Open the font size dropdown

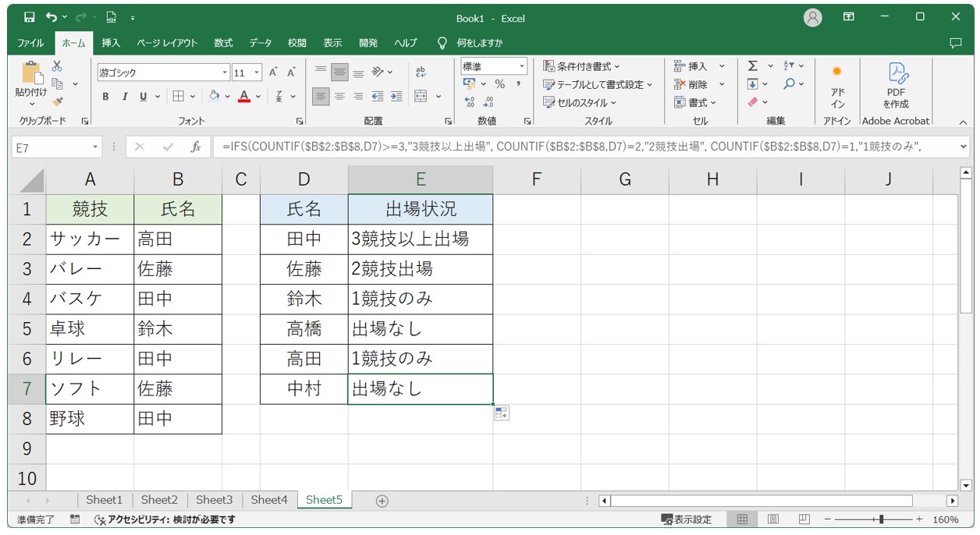257,73
